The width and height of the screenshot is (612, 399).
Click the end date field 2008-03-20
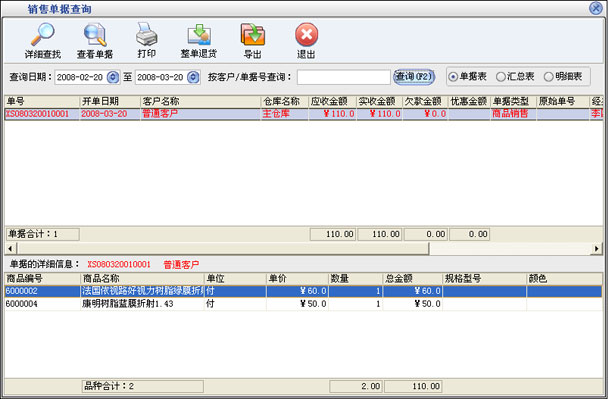[161, 77]
